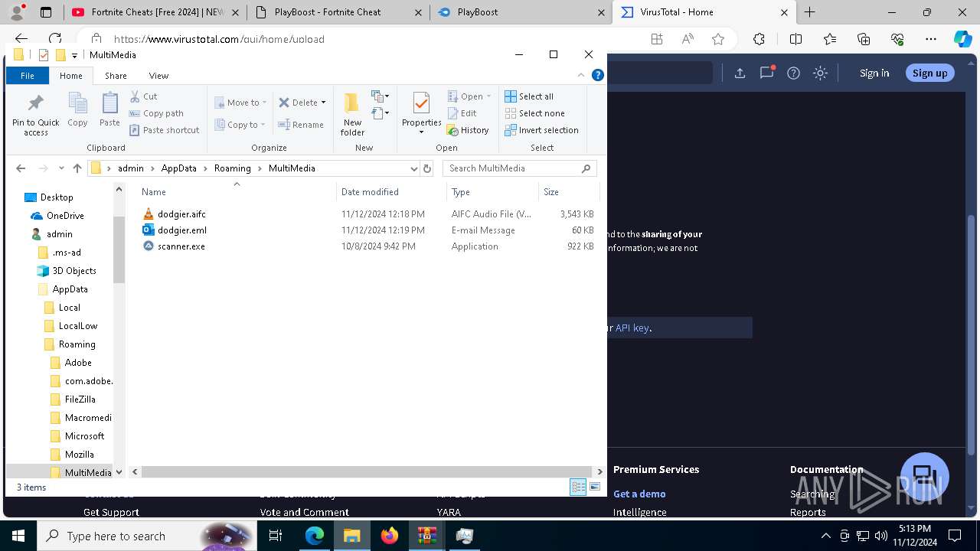
Task: Open Quick Access Toolbar customize dropdown
Action: tap(74, 55)
